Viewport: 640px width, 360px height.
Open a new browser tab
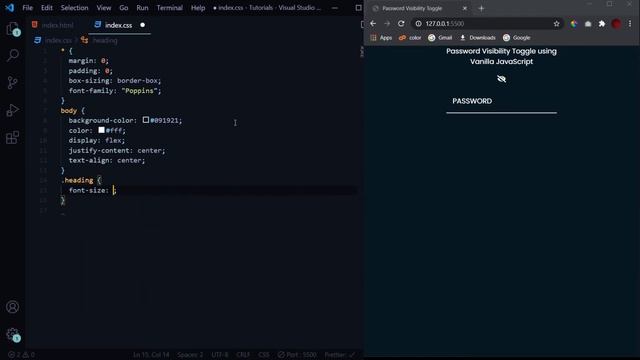click(481, 8)
